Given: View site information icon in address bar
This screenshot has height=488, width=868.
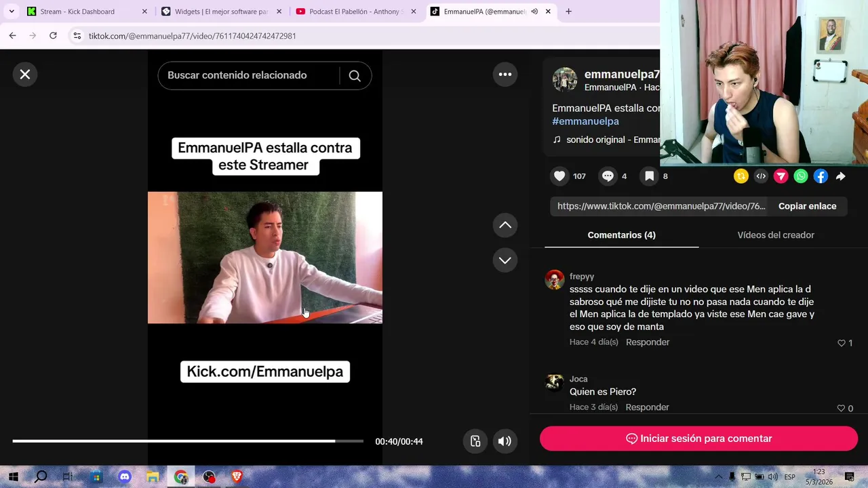Looking at the screenshot, I should click(77, 36).
